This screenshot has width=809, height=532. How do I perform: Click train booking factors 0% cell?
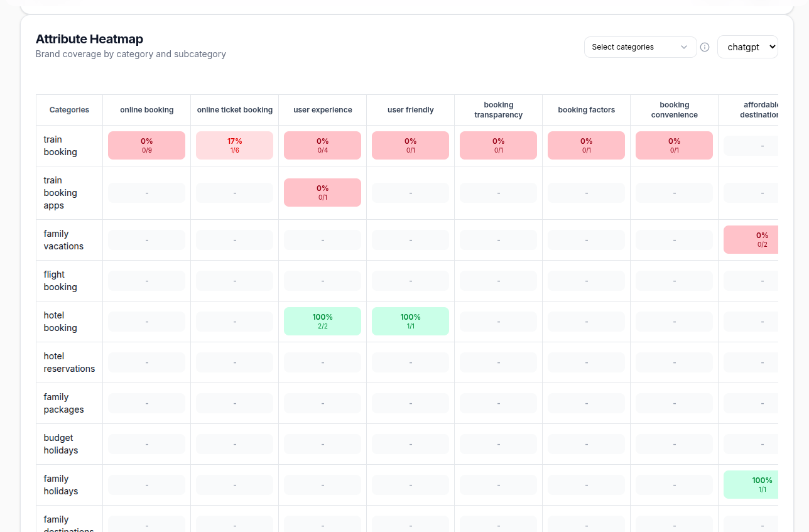click(x=587, y=145)
